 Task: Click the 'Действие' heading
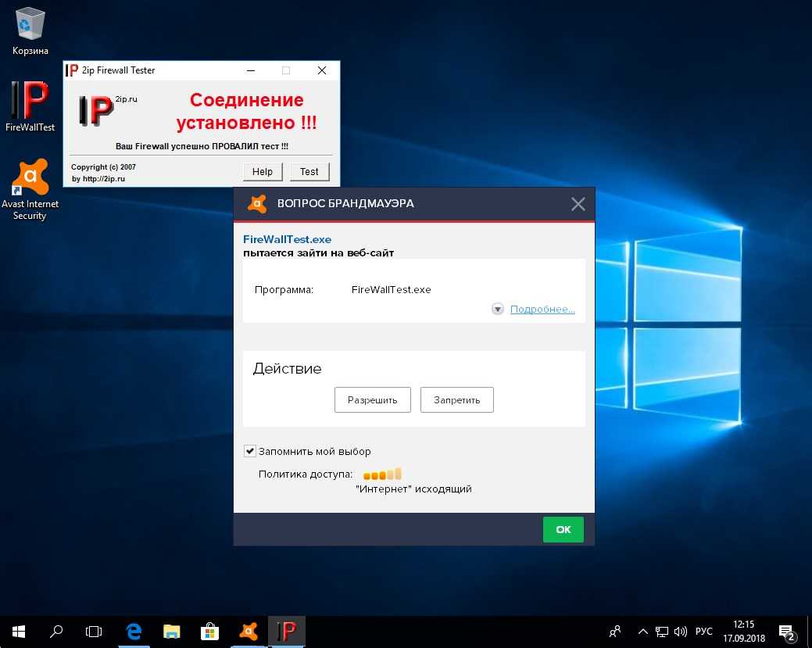point(287,368)
